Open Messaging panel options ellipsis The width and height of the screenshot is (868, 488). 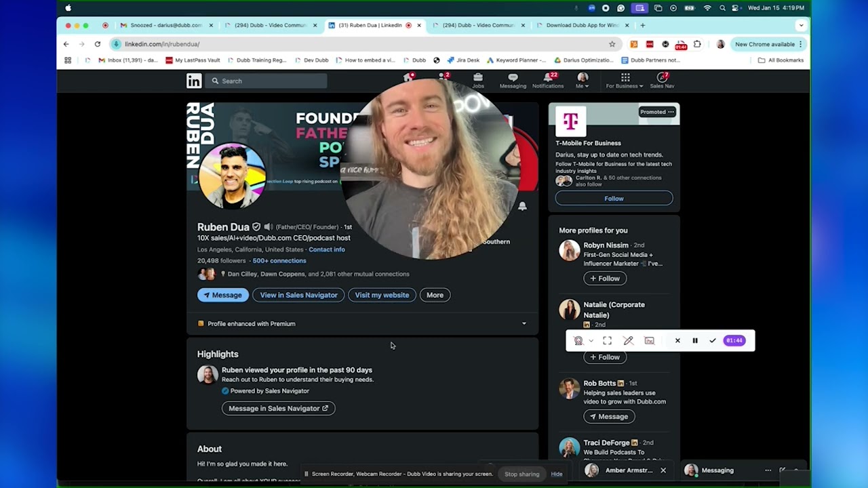[x=768, y=470]
